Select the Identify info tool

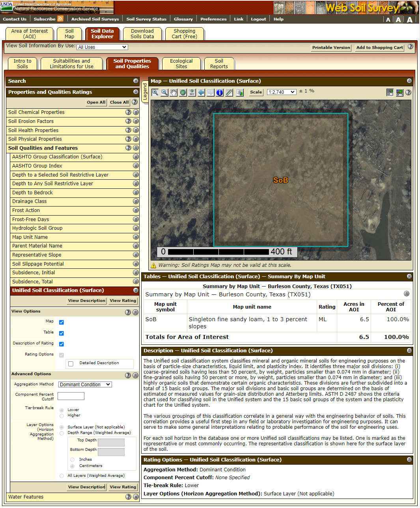[x=219, y=92]
